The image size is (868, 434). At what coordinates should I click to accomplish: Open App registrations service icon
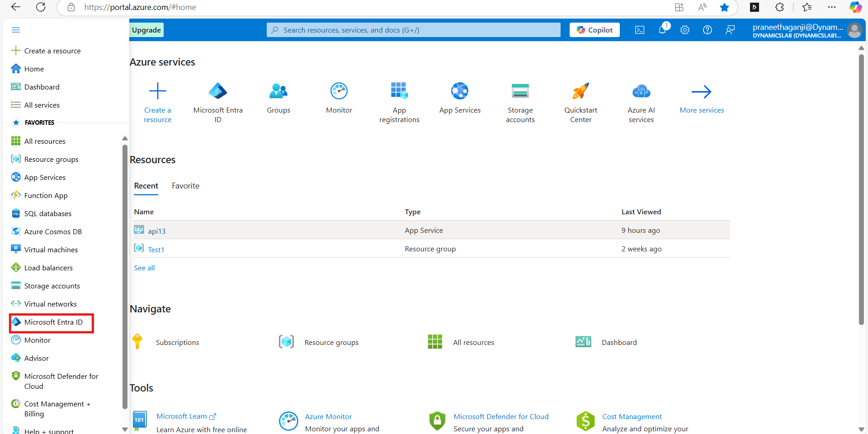pyautogui.click(x=399, y=91)
